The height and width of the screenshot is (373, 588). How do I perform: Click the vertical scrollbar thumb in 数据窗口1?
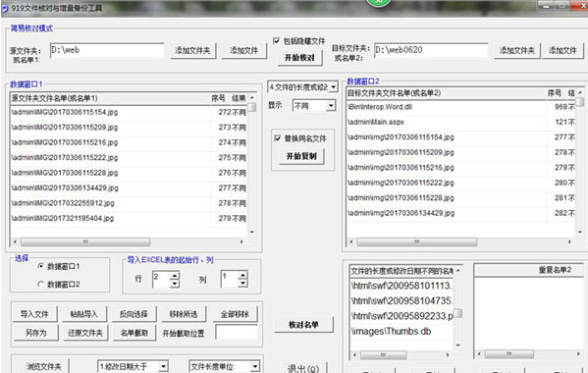(x=252, y=107)
